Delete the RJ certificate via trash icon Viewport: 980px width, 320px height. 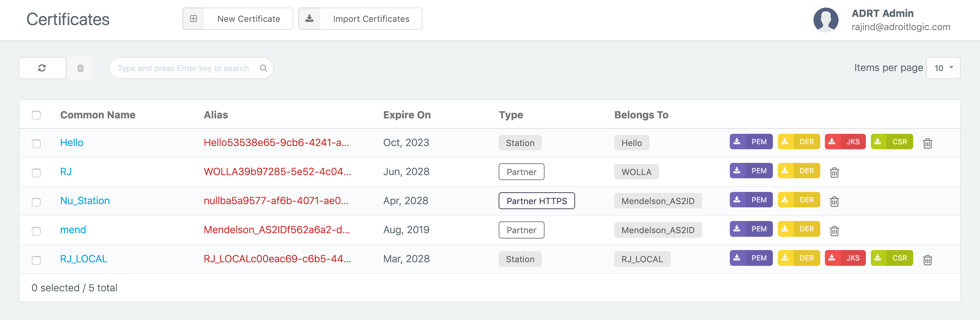pos(834,173)
